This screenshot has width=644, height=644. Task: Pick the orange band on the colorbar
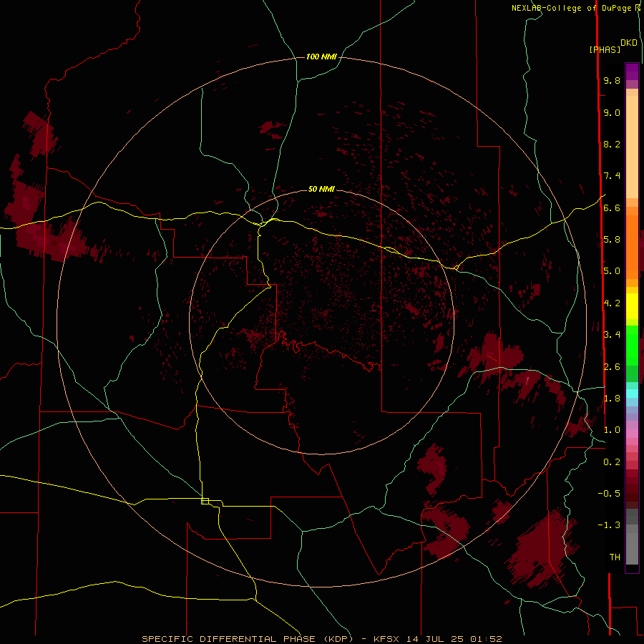coord(632,246)
